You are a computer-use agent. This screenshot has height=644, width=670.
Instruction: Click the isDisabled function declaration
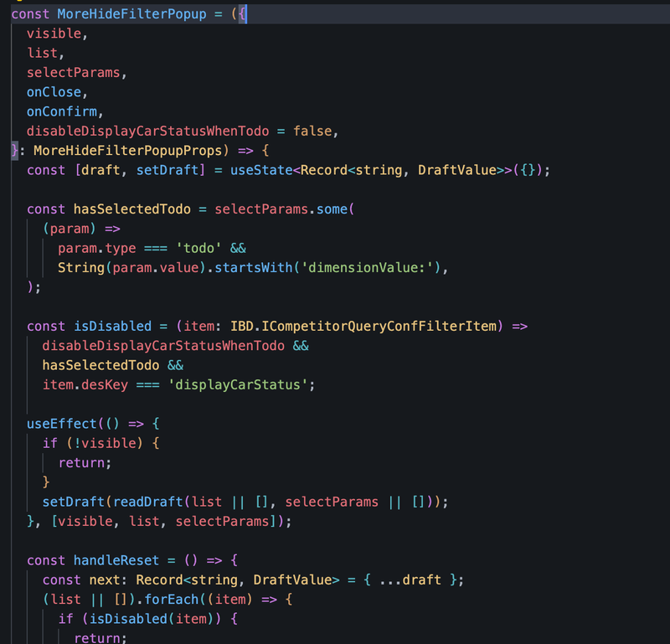click(x=112, y=326)
